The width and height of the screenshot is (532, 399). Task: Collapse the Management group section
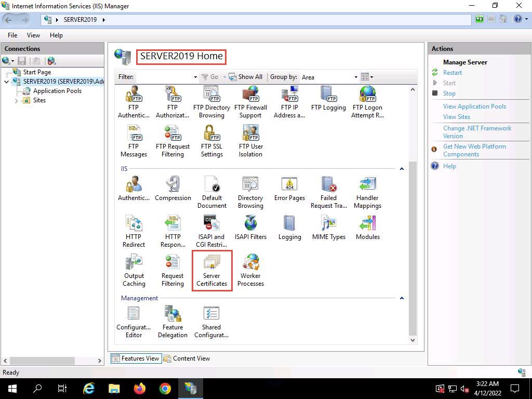click(x=402, y=298)
